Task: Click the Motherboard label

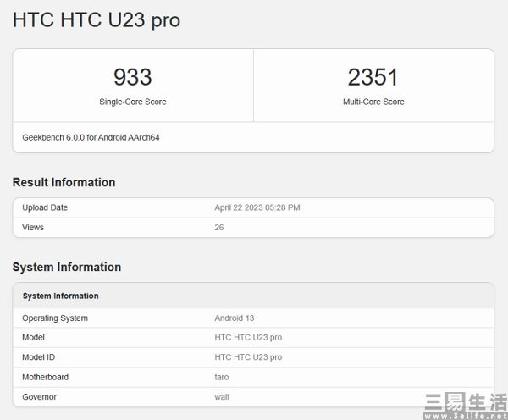Action: click(x=46, y=377)
